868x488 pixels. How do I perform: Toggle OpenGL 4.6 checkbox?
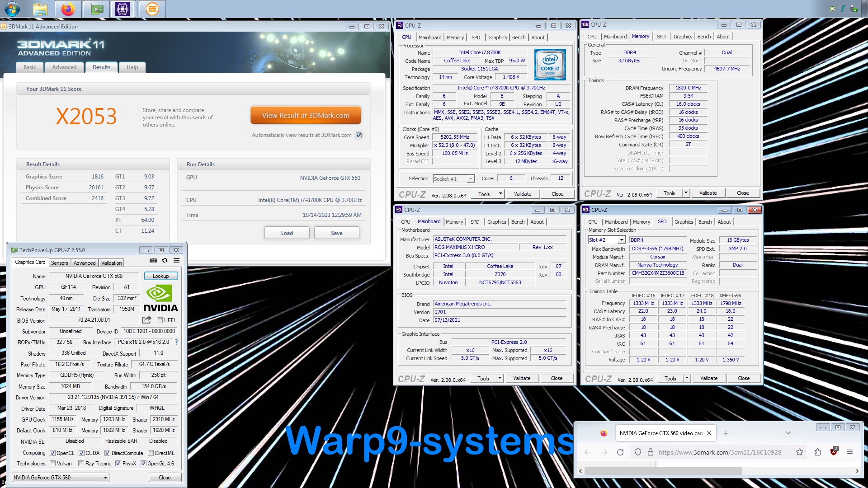point(143,464)
